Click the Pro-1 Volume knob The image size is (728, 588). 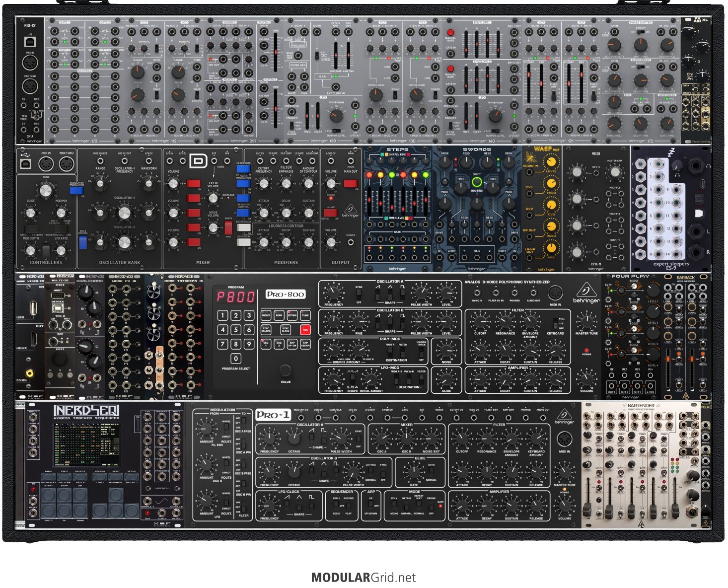point(564,506)
